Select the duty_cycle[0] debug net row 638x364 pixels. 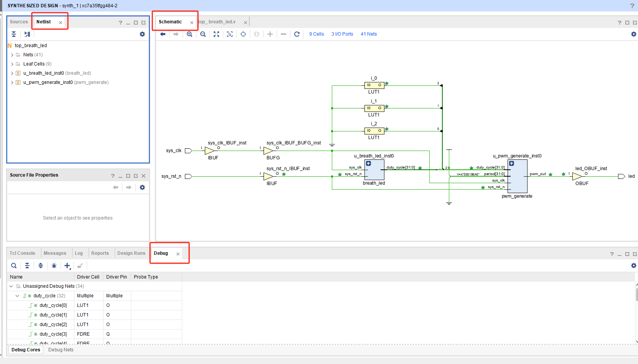click(x=94, y=305)
